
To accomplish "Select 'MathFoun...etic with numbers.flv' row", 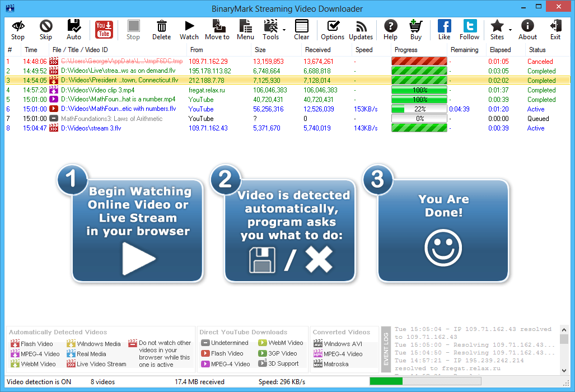I will [288, 109].
